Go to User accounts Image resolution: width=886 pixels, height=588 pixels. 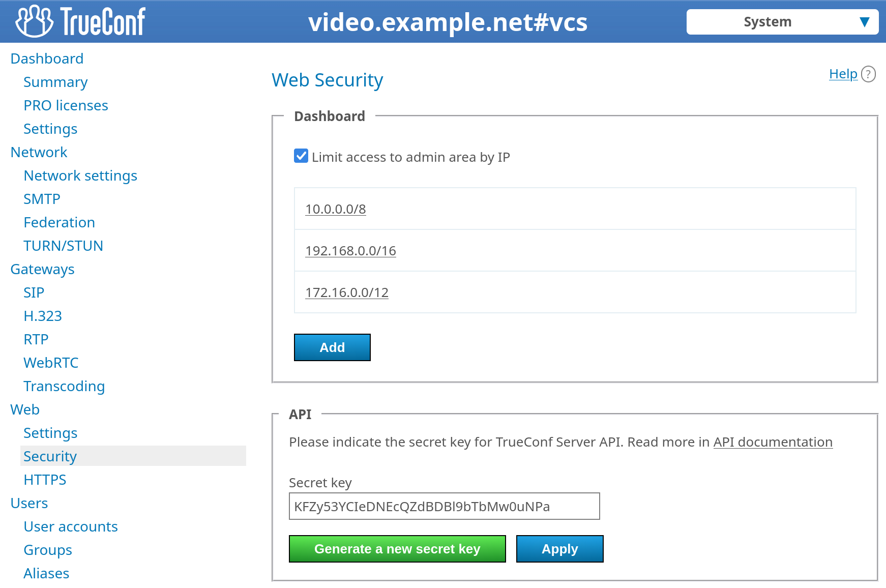[71, 526]
